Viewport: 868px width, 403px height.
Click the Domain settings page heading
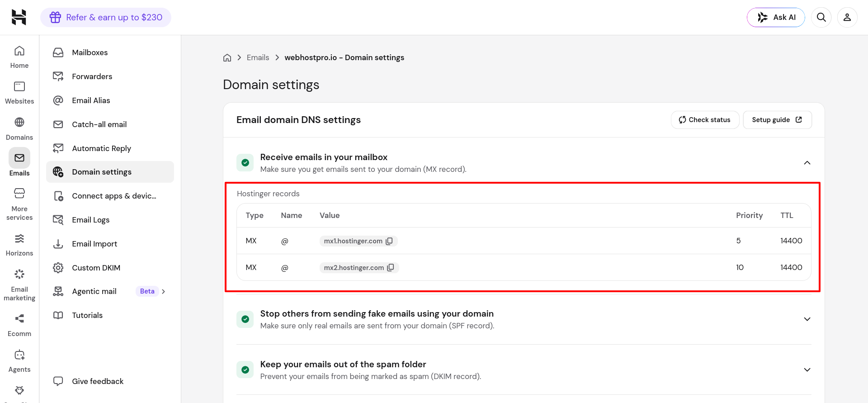pyautogui.click(x=271, y=85)
